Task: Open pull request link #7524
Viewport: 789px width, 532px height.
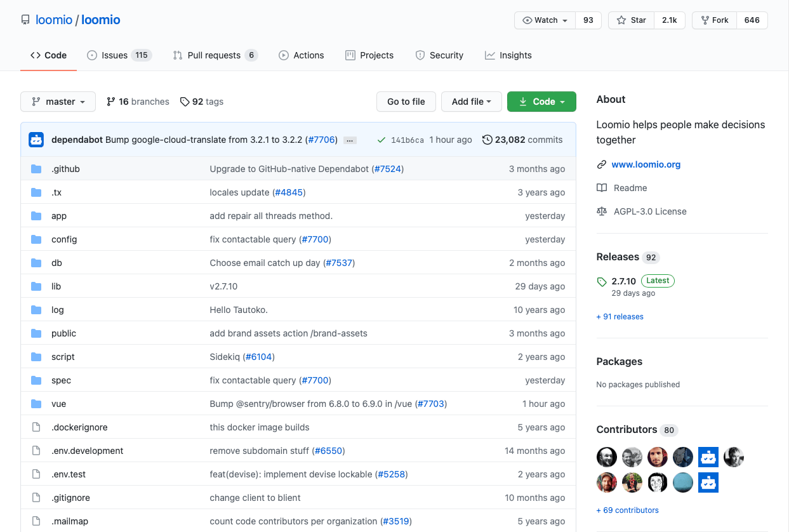Action: pyautogui.click(x=388, y=169)
